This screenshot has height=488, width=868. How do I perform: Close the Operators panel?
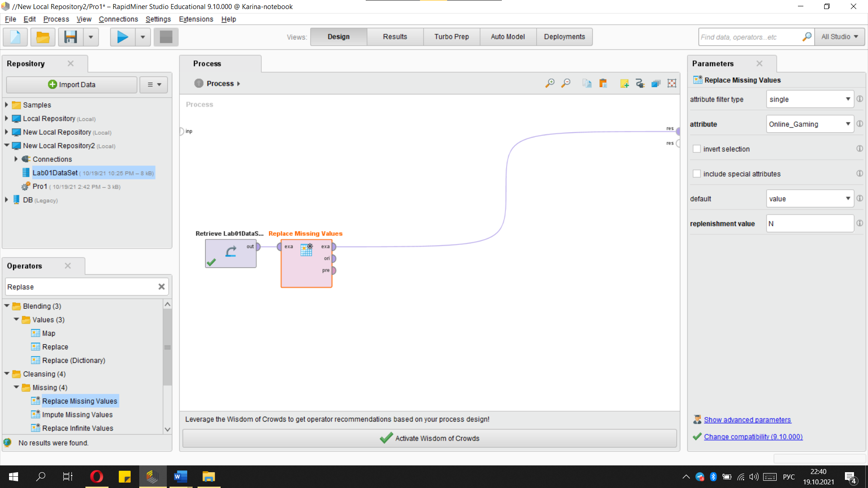click(x=68, y=266)
